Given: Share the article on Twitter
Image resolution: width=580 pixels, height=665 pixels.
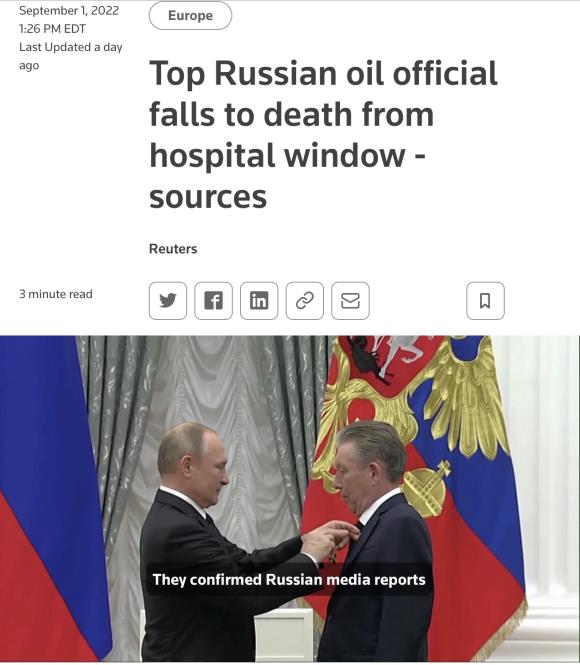Looking at the screenshot, I should (168, 301).
